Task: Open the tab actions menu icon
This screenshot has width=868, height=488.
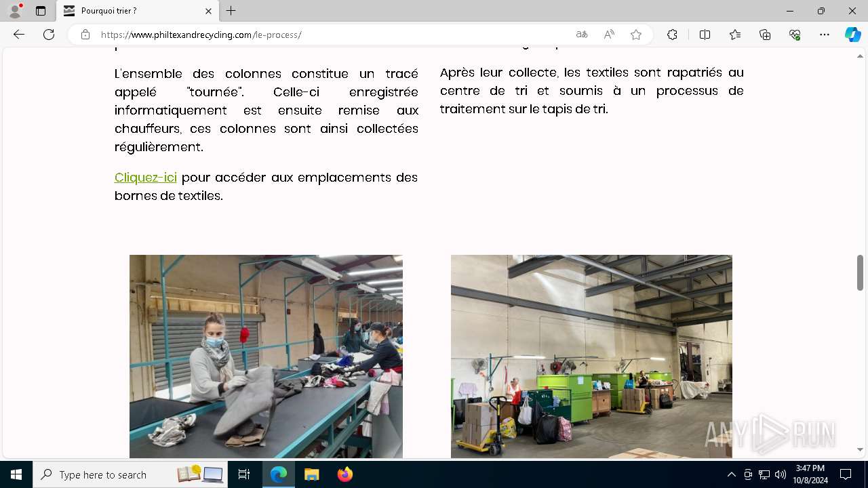Action: [x=41, y=11]
